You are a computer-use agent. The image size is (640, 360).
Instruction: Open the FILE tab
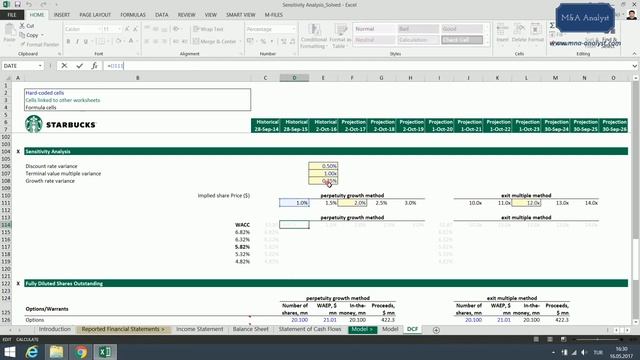click(x=12, y=15)
